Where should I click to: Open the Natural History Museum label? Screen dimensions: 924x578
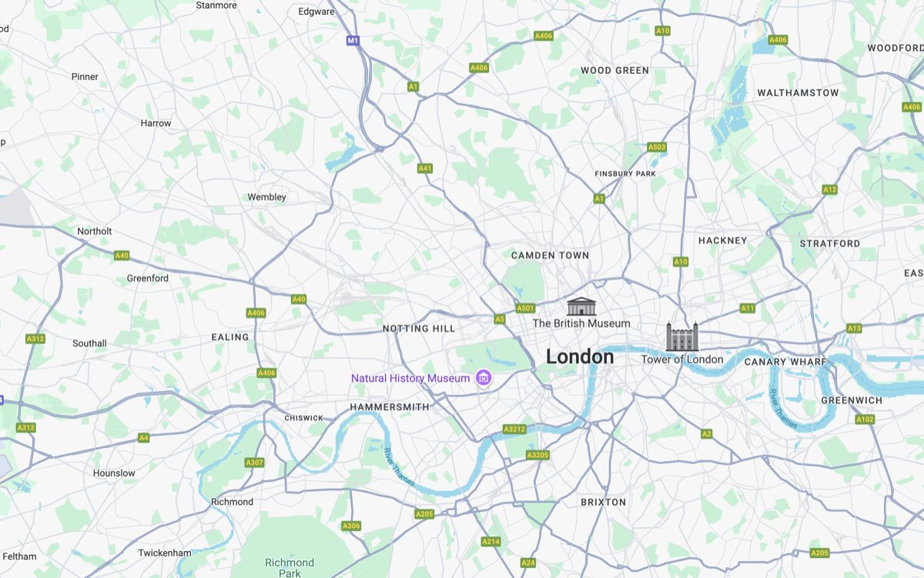click(410, 379)
